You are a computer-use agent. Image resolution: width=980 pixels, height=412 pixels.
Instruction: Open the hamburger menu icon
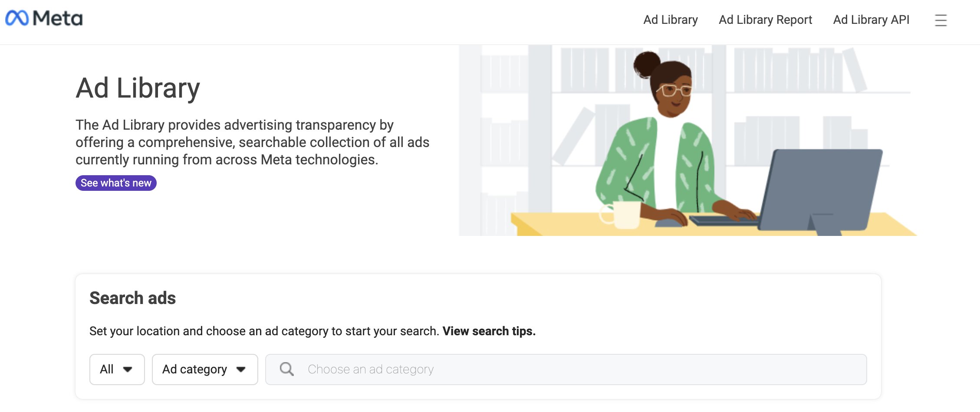(x=941, y=20)
